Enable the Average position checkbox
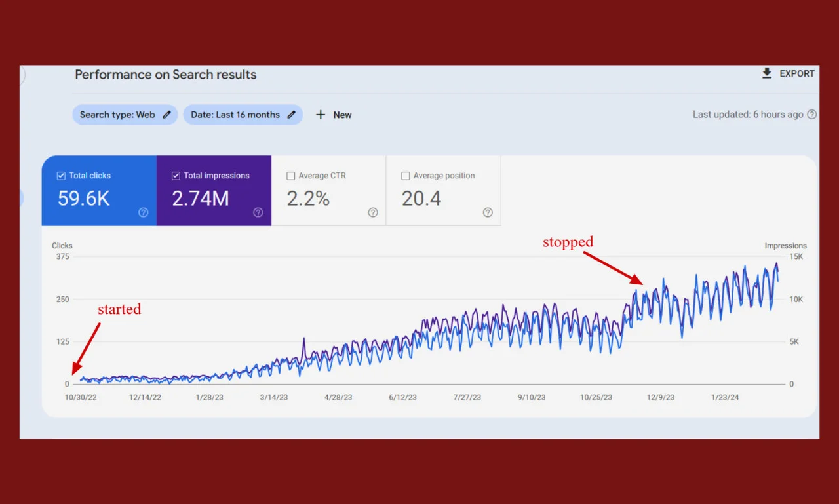 405,176
